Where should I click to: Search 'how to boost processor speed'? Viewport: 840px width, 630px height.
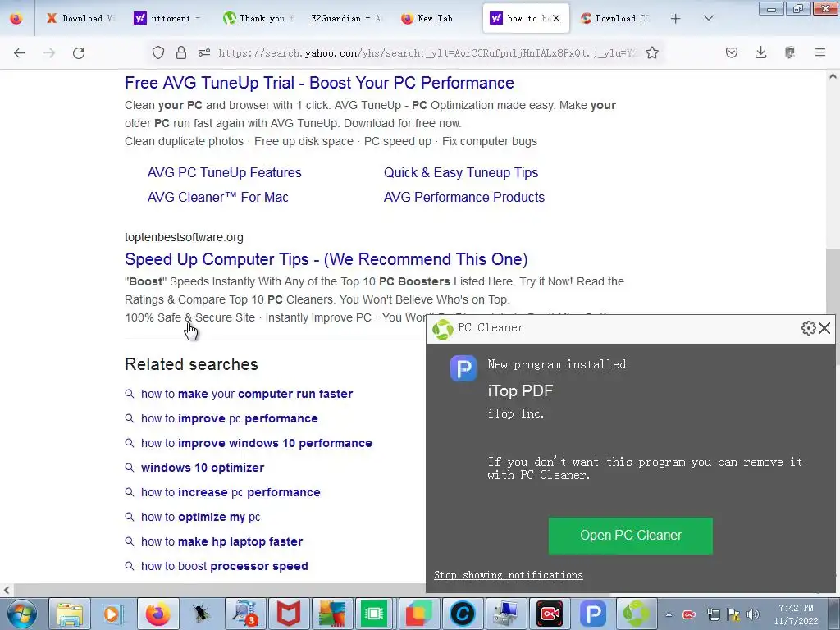pos(225,566)
